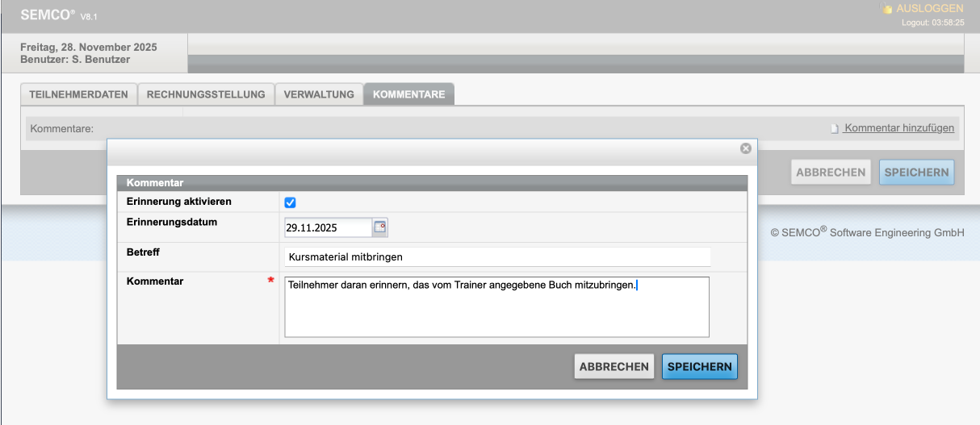Focus the Erinnerungsdatum date field
Screen dimensions: 980x425
tap(328, 227)
